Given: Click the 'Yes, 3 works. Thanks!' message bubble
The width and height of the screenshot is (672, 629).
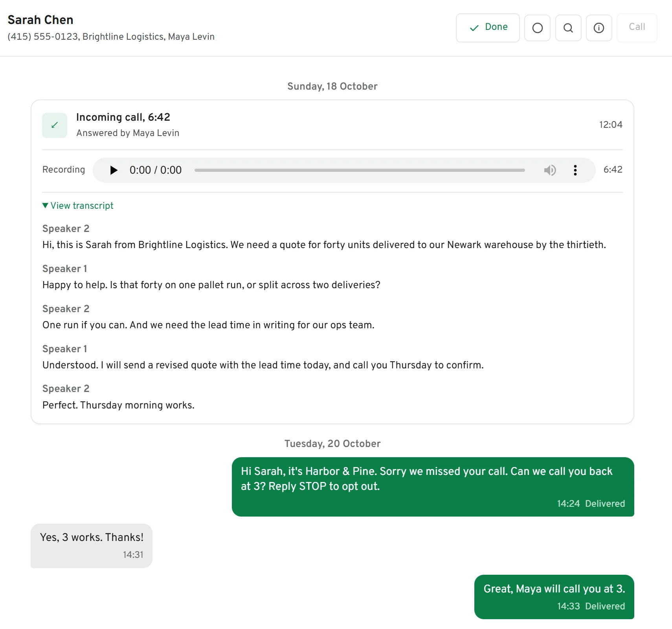Looking at the screenshot, I should coord(92,546).
